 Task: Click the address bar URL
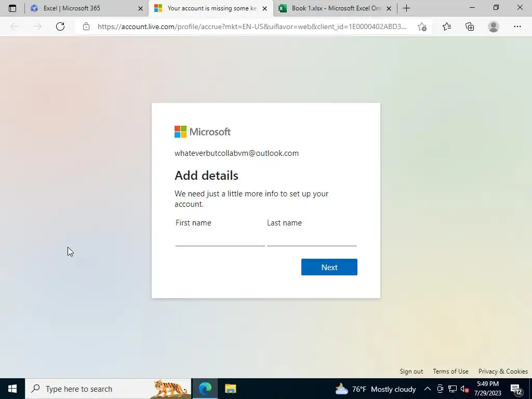[252, 26]
